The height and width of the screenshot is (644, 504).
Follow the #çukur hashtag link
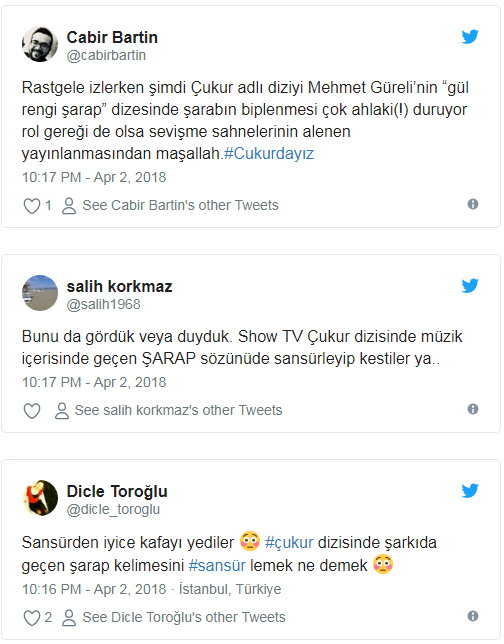pyautogui.click(x=289, y=543)
